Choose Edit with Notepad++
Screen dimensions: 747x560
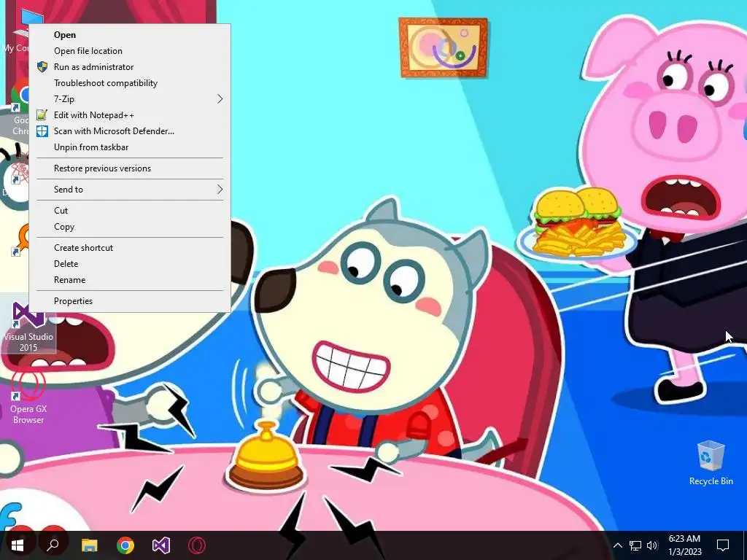130,115
